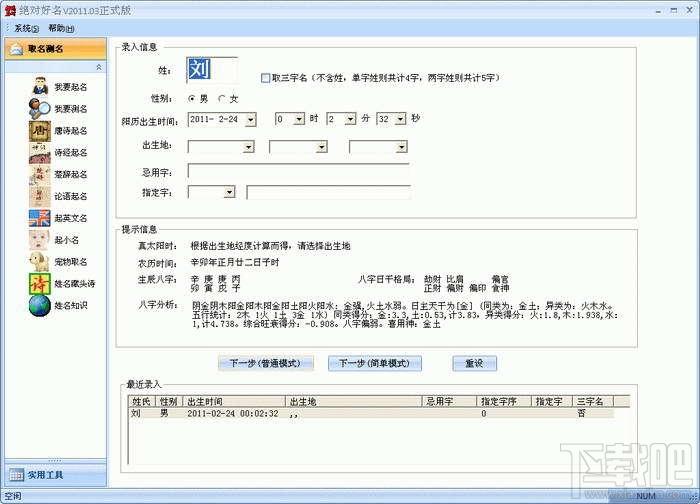Open the 我要起名 businessman icon
The image size is (700, 504).
[x=40, y=86]
